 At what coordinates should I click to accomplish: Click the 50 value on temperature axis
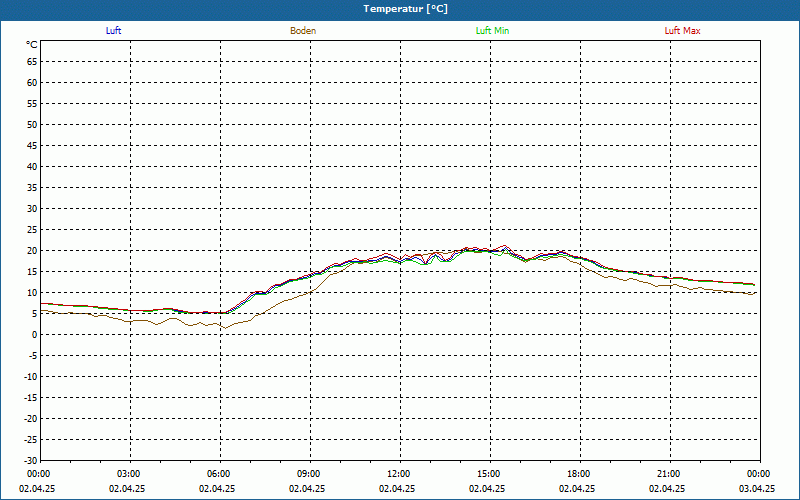coord(32,124)
